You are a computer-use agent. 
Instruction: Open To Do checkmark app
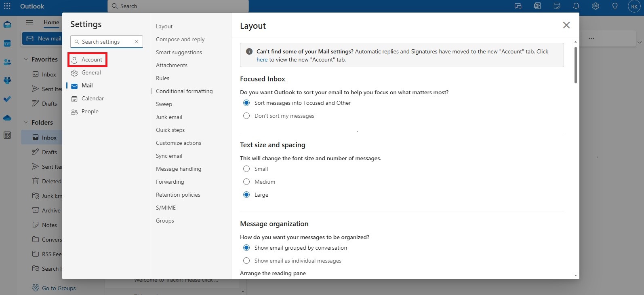click(x=7, y=99)
